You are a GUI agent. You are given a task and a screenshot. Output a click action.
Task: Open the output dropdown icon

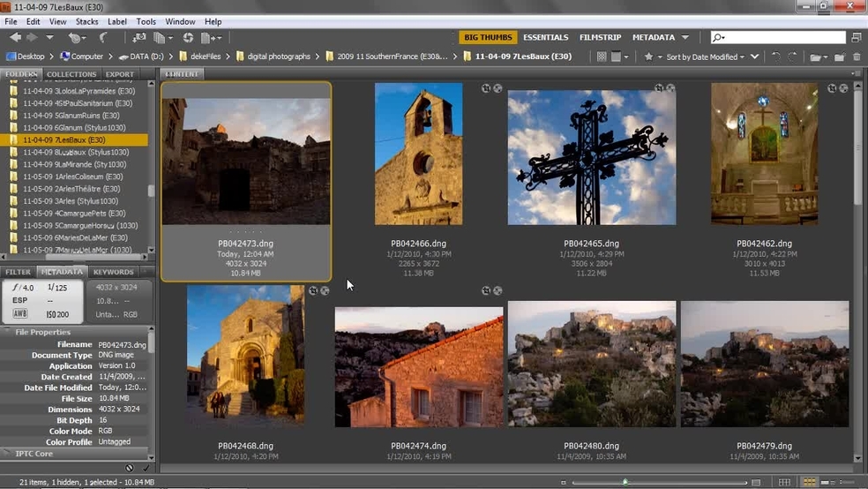212,38
